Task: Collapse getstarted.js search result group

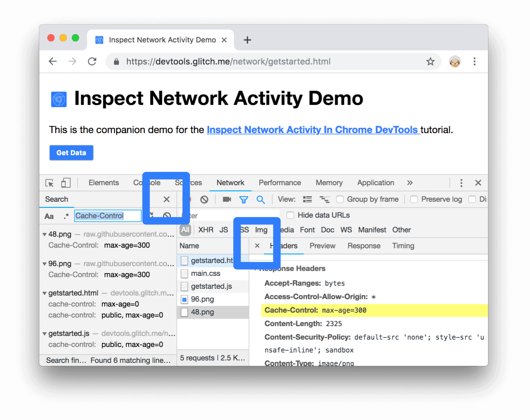Action: [45, 334]
